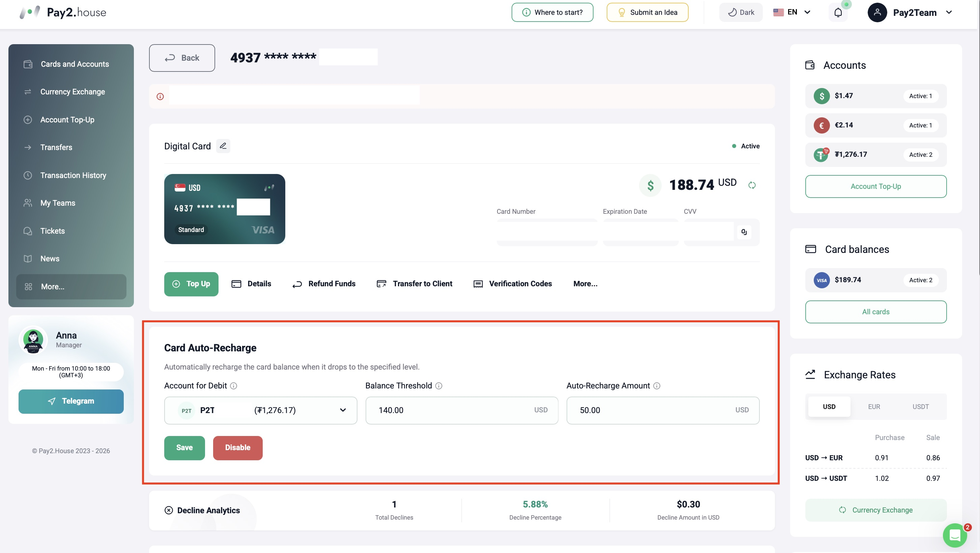Click the Decline Analytics cross icon
Screen dimensions: 980x553
[x=169, y=510]
